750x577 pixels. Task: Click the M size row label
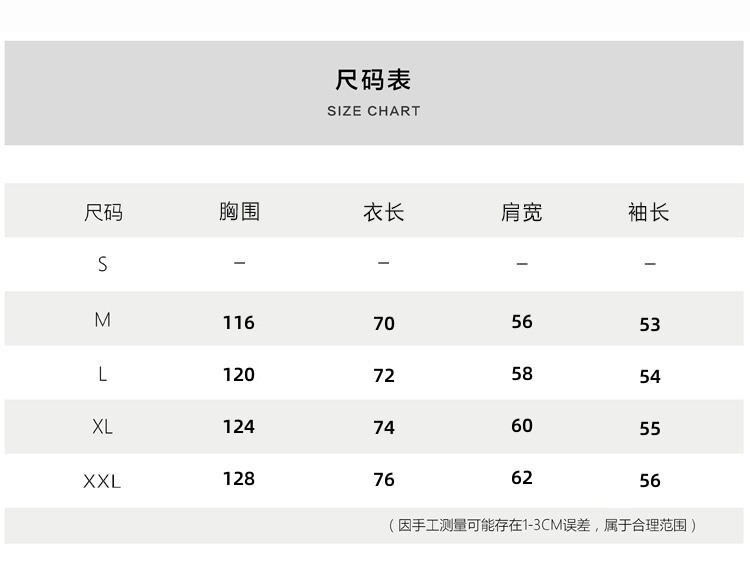tap(102, 320)
